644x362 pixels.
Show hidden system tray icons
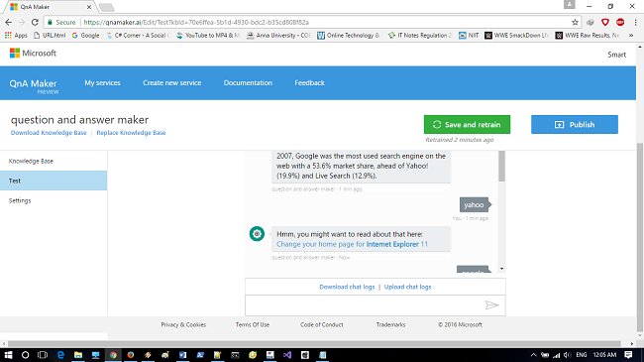(533, 355)
